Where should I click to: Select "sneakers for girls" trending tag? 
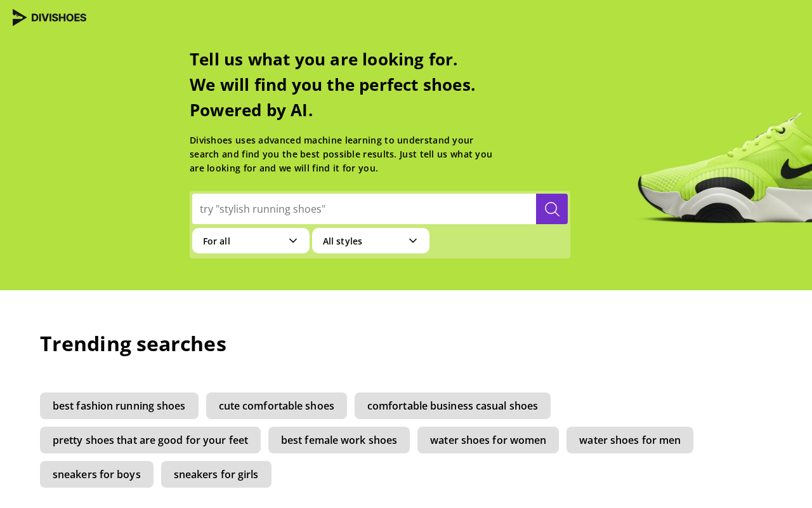pos(216,474)
